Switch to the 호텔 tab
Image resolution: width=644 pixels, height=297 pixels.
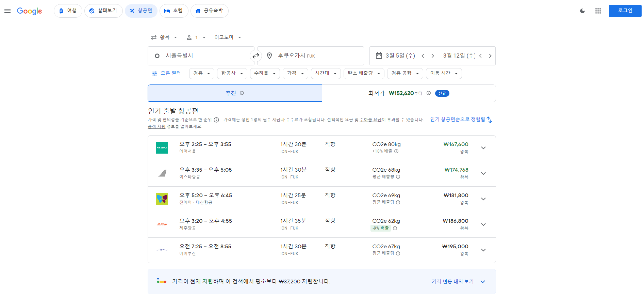coord(174,11)
